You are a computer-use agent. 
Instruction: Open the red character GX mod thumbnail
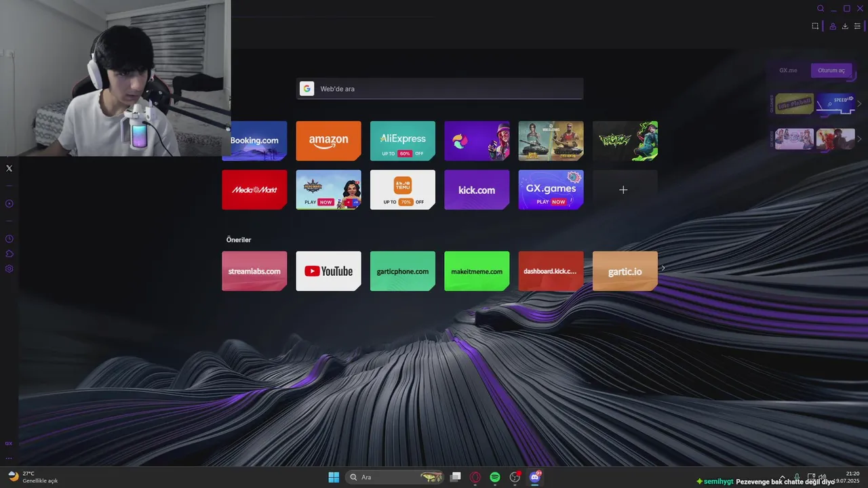click(836, 139)
